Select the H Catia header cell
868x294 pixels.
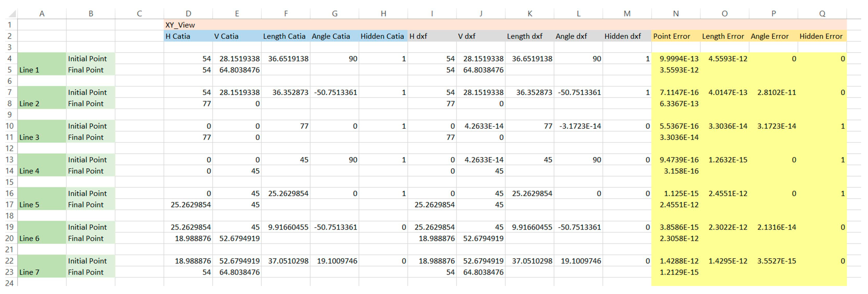[188, 36]
